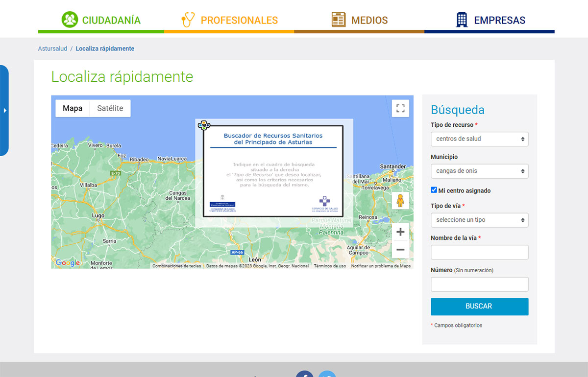Open the Tipo de vía dropdown
588x377 pixels.
479,220
